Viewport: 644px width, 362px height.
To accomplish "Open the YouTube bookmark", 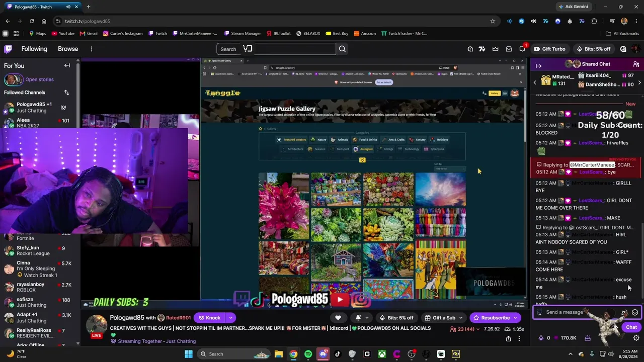I will (x=62, y=34).
